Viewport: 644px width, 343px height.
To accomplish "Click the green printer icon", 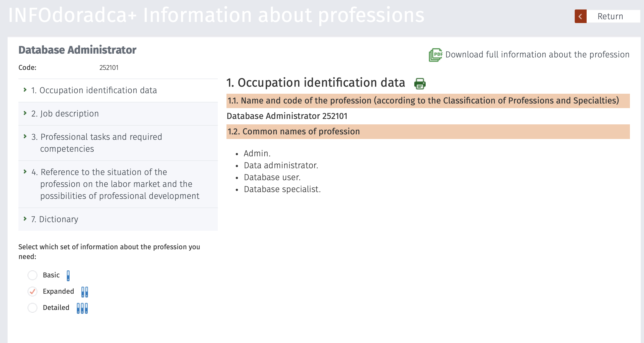I will coord(420,83).
